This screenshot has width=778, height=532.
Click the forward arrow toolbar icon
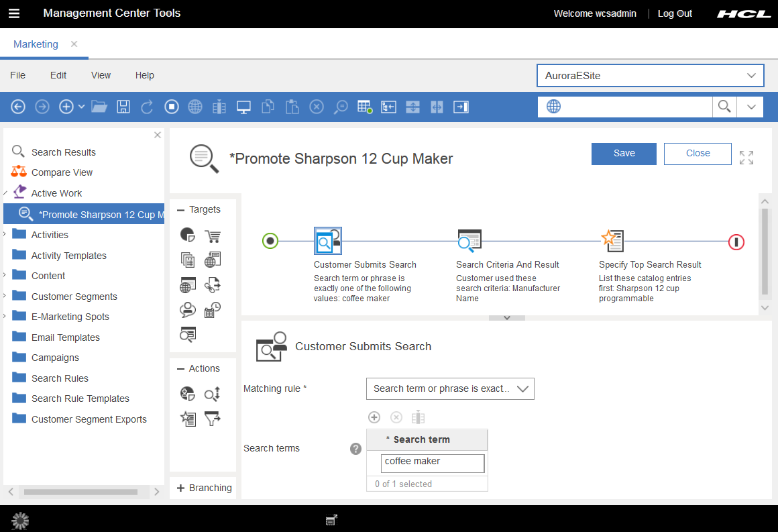(42, 107)
